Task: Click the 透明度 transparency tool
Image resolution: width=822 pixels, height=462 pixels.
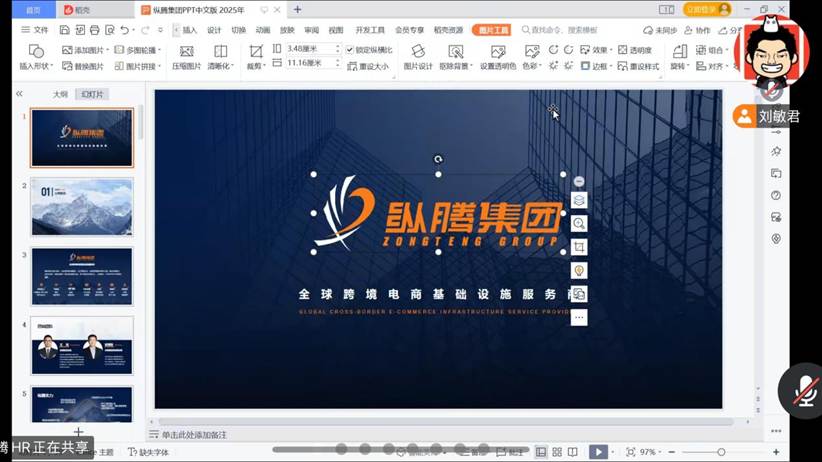Action: point(634,50)
